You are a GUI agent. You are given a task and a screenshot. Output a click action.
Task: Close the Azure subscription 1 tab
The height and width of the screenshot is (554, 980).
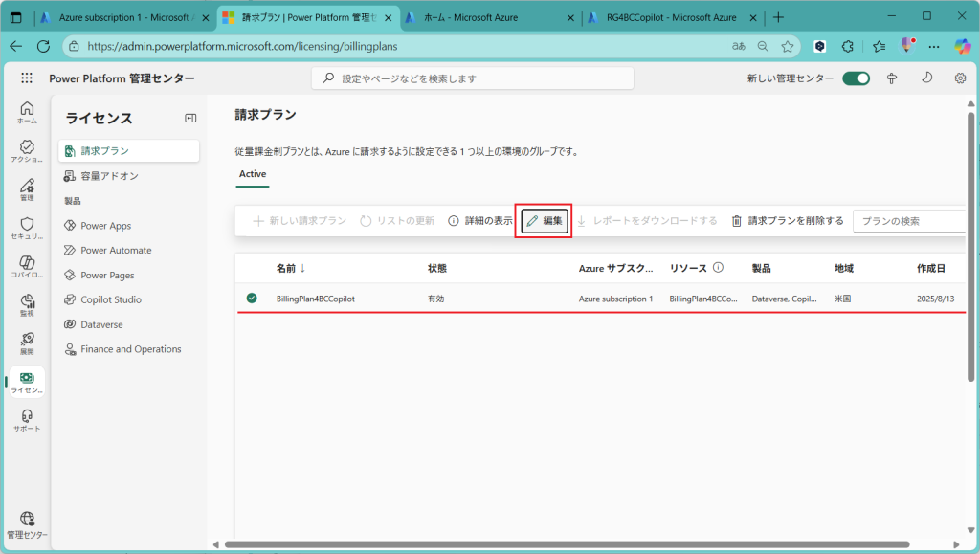(x=205, y=18)
